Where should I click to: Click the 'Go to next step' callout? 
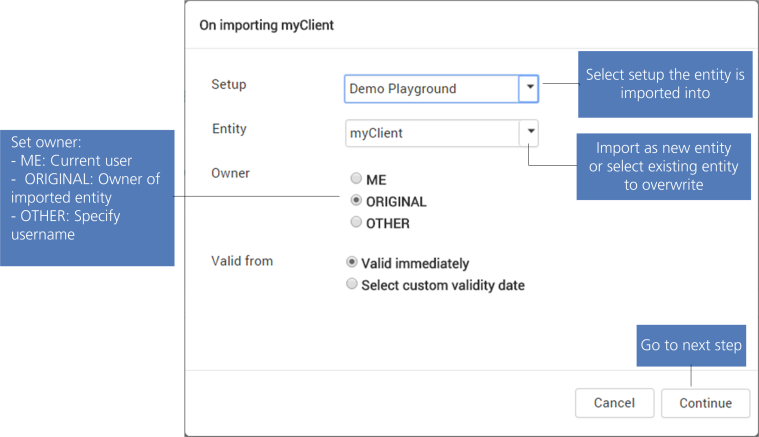click(x=691, y=345)
